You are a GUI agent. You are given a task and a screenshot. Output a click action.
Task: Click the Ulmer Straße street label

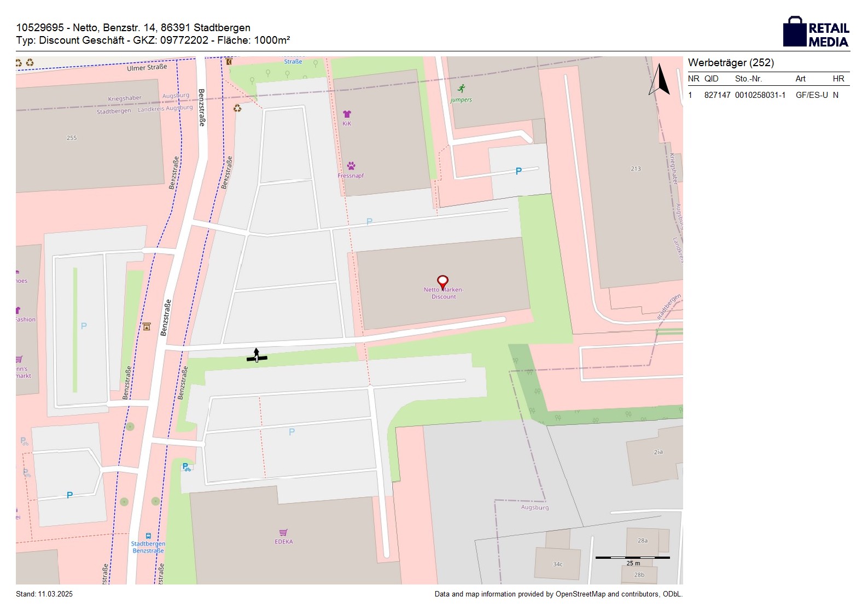(147, 68)
